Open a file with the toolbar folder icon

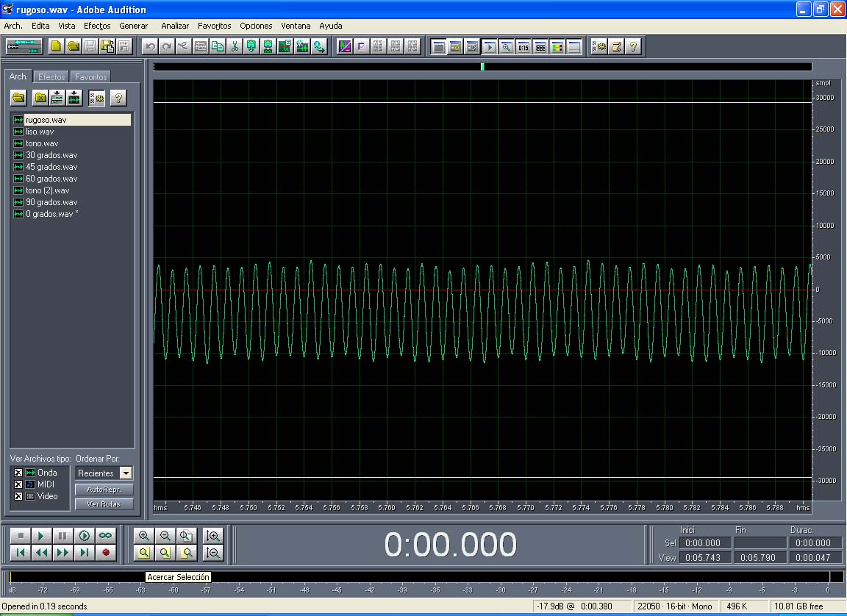(74, 46)
